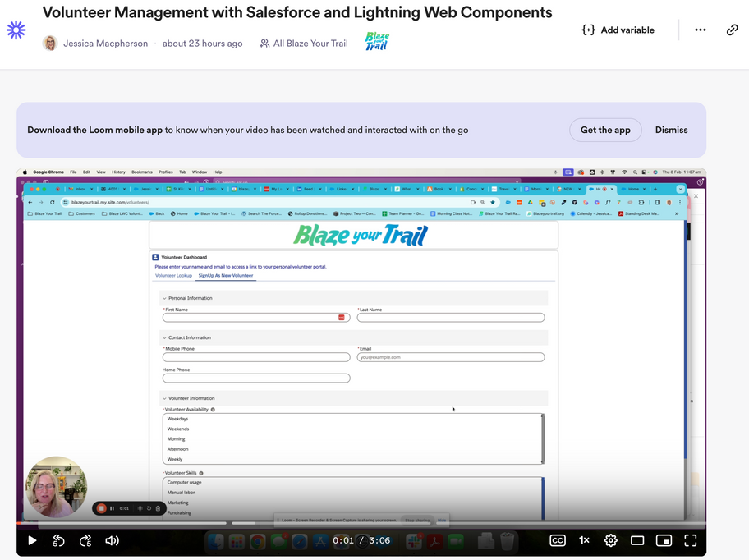Open the Profiles menu in Chrome menu bar
Screen dimensions: 749x560
coord(166,172)
